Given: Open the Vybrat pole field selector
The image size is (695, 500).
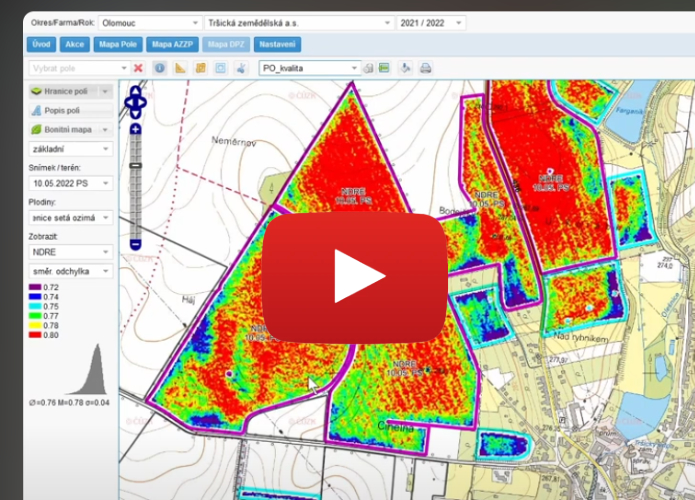Looking at the screenshot, I should (x=80, y=68).
